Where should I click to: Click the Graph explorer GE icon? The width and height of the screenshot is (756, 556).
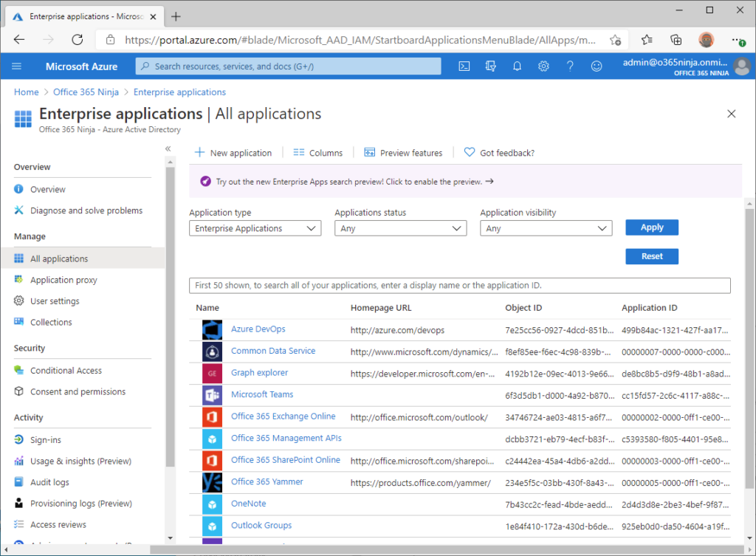[x=212, y=373]
